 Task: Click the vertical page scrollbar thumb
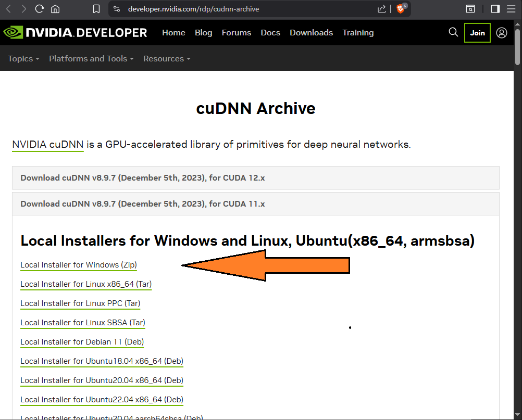point(517,47)
